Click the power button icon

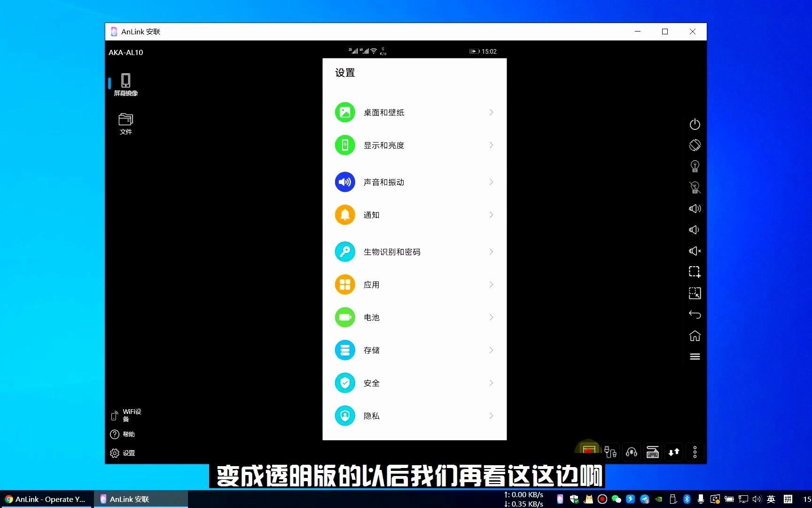[695, 124]
